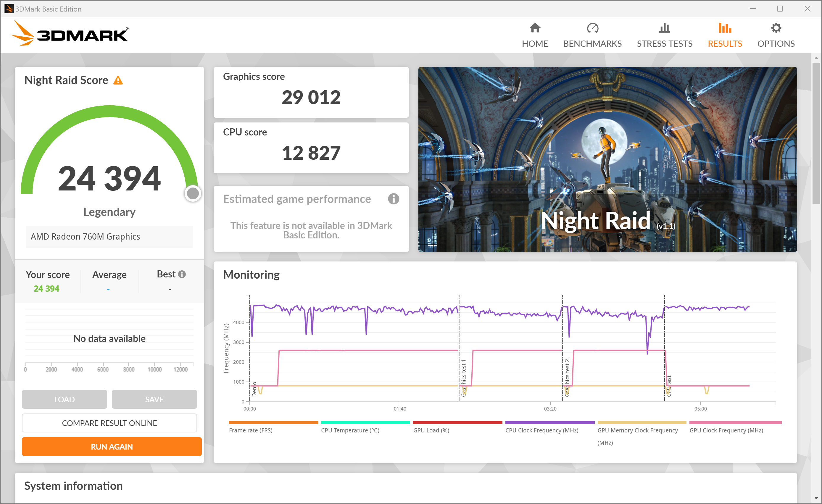
Task: Select the BENCHMARKS tab label
Action: pos(592,44)
